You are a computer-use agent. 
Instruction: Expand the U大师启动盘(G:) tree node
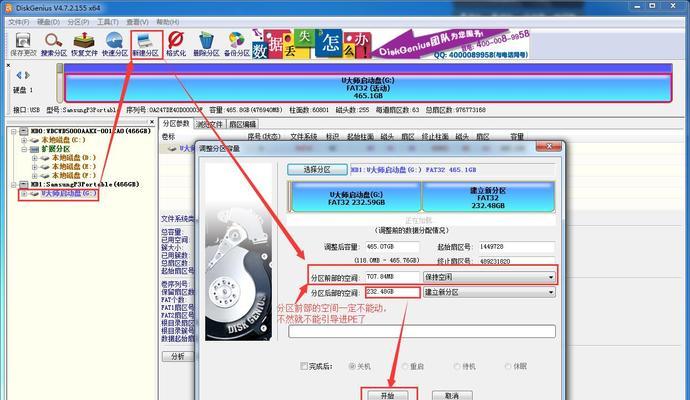24,194
